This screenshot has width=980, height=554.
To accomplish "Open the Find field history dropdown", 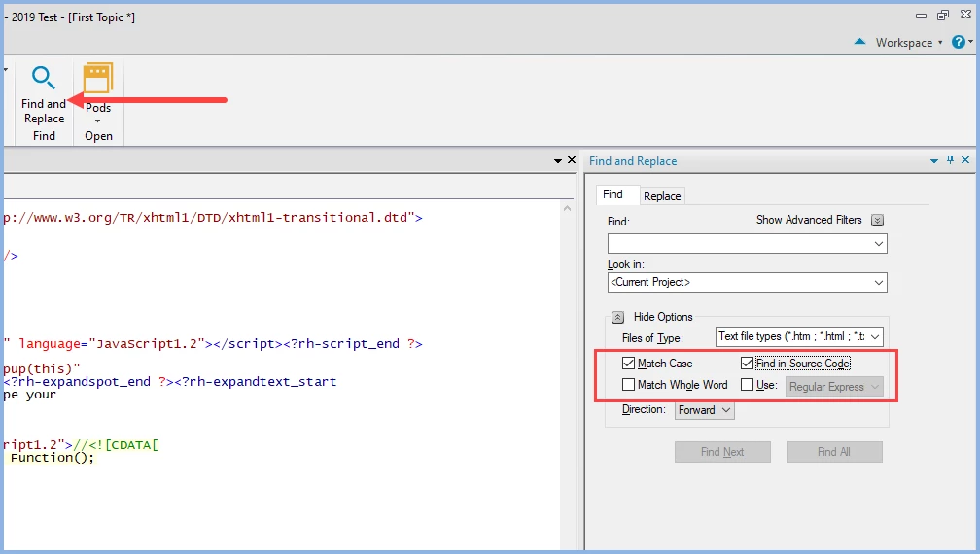I will pyautogui.click(x=879, y=244).
